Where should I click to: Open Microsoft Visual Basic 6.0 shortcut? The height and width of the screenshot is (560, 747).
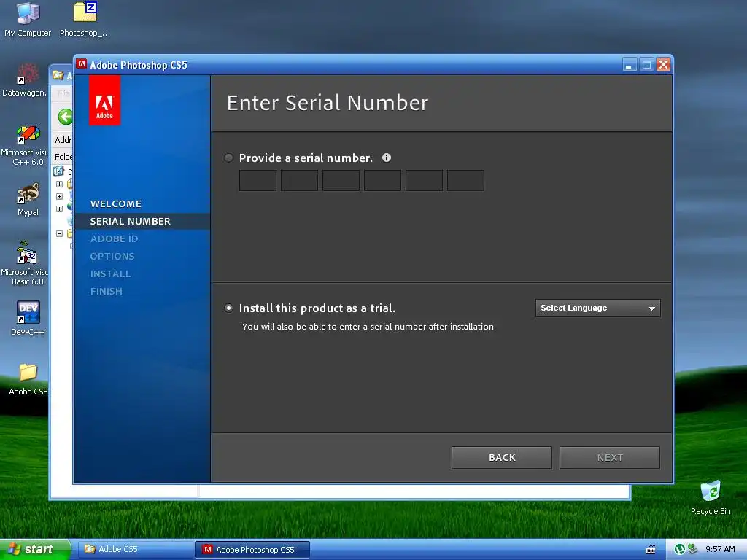pyautogui.click(x=27, y=265)
